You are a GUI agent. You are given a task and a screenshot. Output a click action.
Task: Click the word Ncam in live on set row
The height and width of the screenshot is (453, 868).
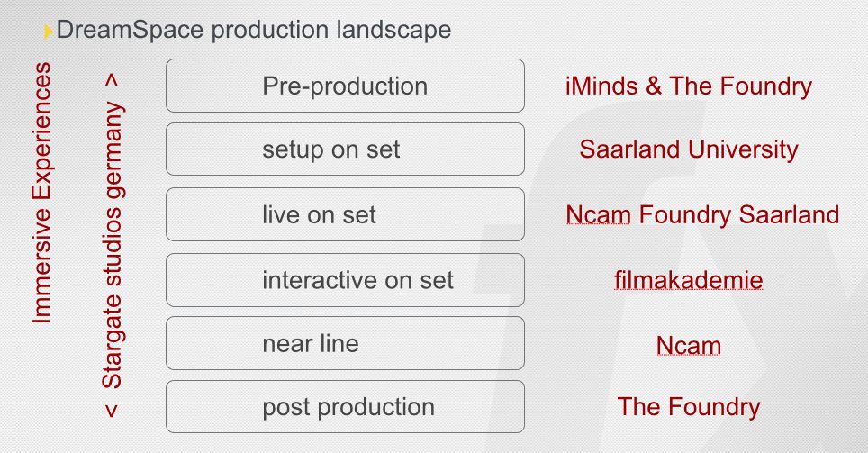(599, 215)
